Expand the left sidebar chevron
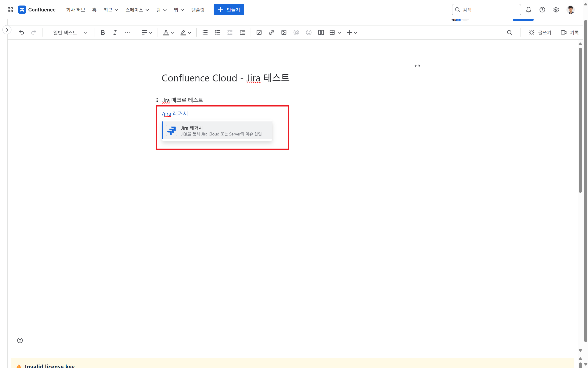Viewport: 588px width, 368px height. [7, 30]
